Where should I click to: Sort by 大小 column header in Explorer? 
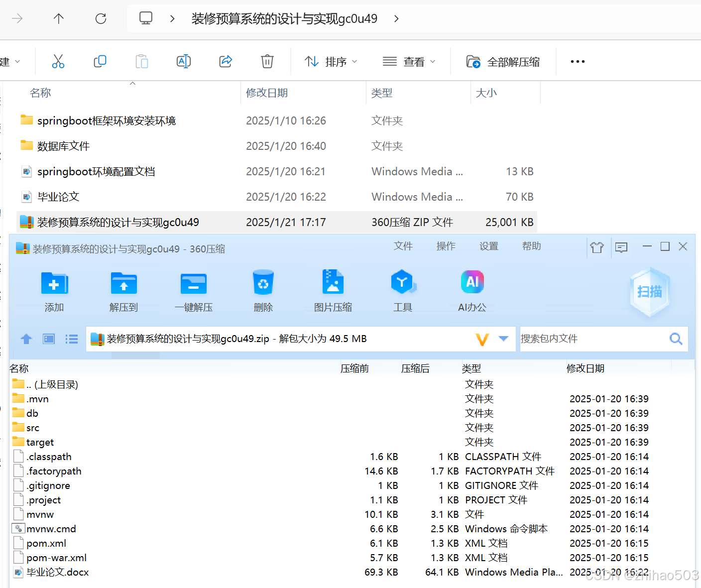pos(486,93)
